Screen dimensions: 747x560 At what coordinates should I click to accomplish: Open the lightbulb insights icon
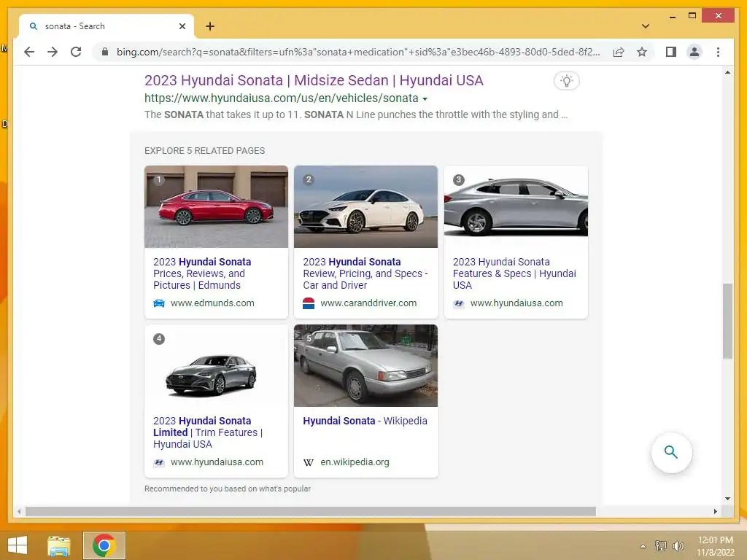(x=566, y=80)
